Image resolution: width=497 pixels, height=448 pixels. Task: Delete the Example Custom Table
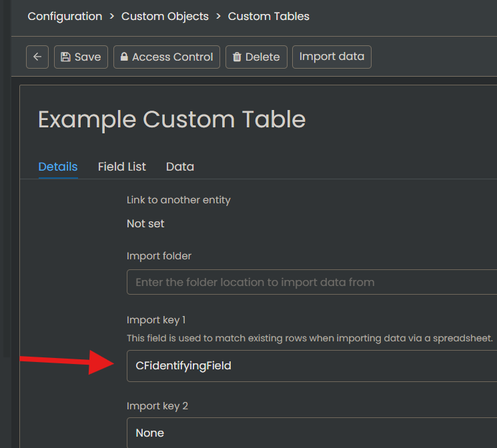point(256,57)
